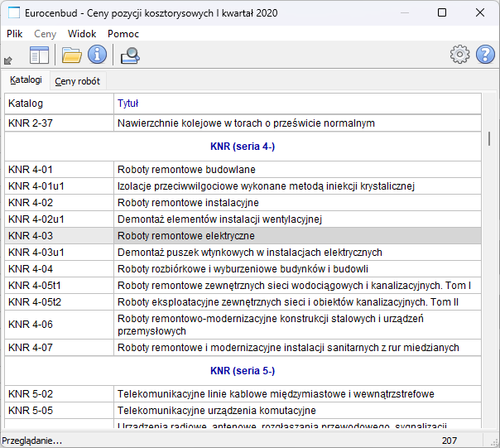Image resolution: width=500 pixels, height=448 pixels.
Task: Open the Plik menu
Action: 15,34
